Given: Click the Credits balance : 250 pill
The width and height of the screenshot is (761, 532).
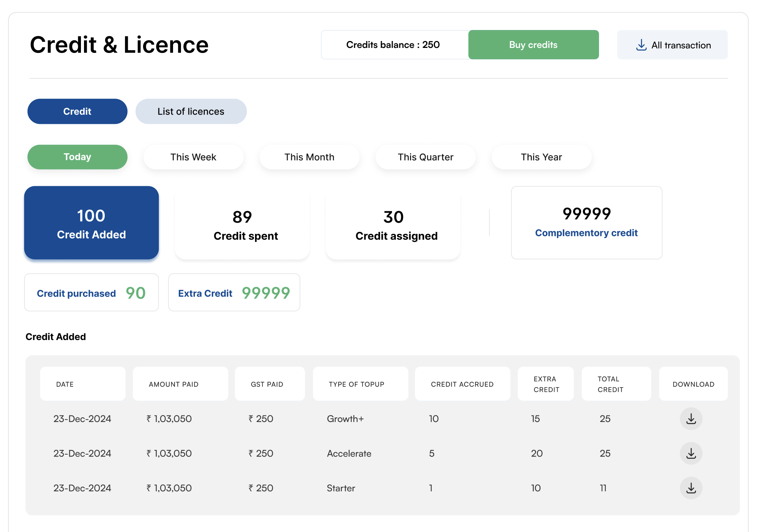Looking at the screenshot, I should coord(393,44).
